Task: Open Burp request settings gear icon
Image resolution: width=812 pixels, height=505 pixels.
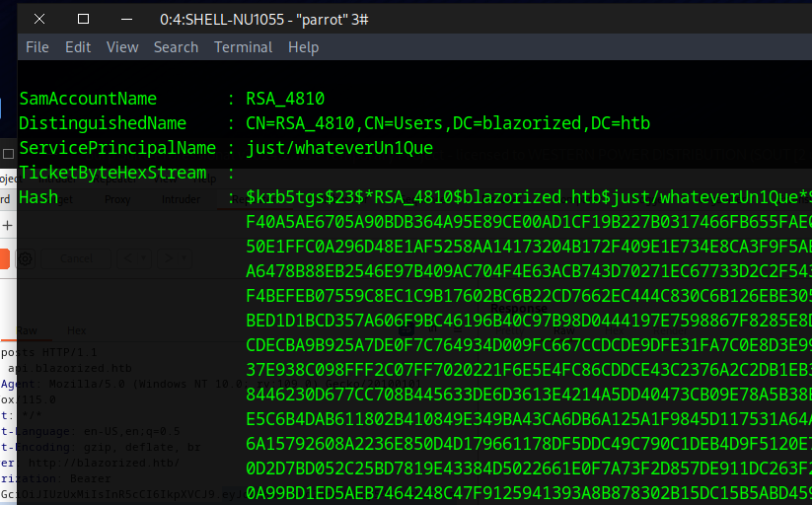Action: coord(26,258)
